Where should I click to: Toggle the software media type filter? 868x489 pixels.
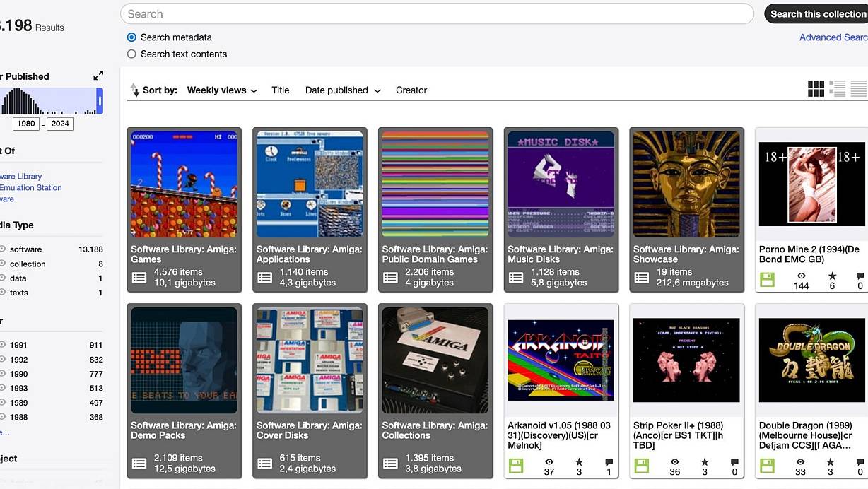coord(4,249)
